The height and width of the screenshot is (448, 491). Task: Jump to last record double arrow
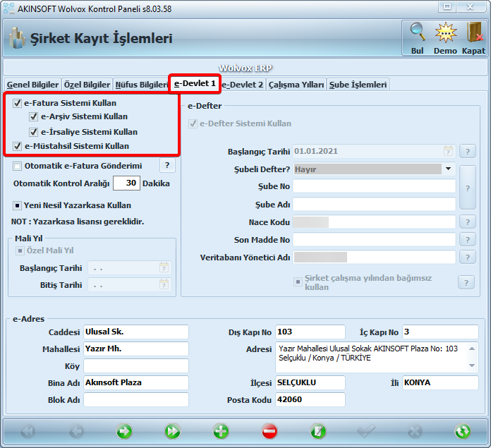tap(173, 431)
